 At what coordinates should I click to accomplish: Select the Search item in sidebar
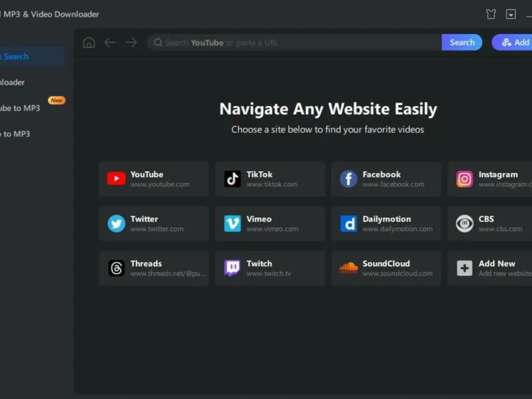[32, 57]
